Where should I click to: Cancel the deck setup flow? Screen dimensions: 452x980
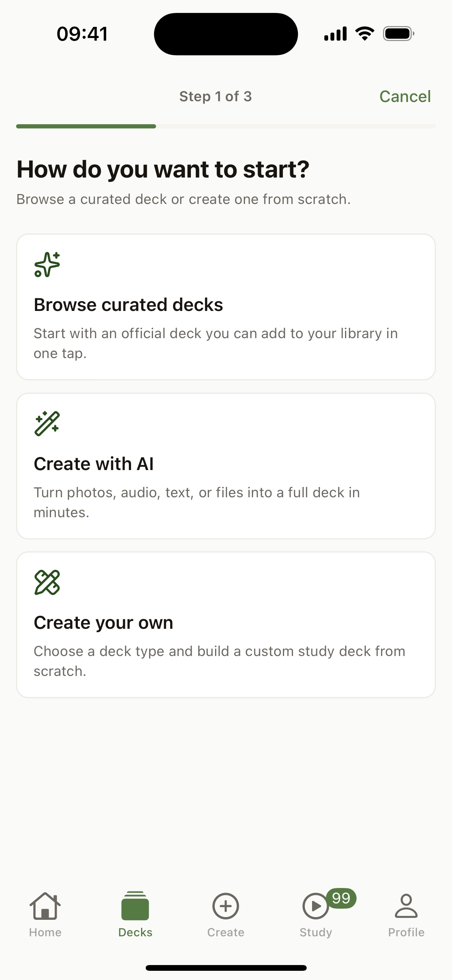tap(405, 97)
